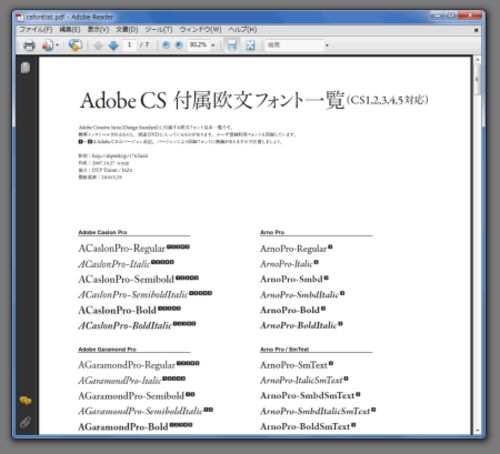Click the fit one full page icon

250,45
